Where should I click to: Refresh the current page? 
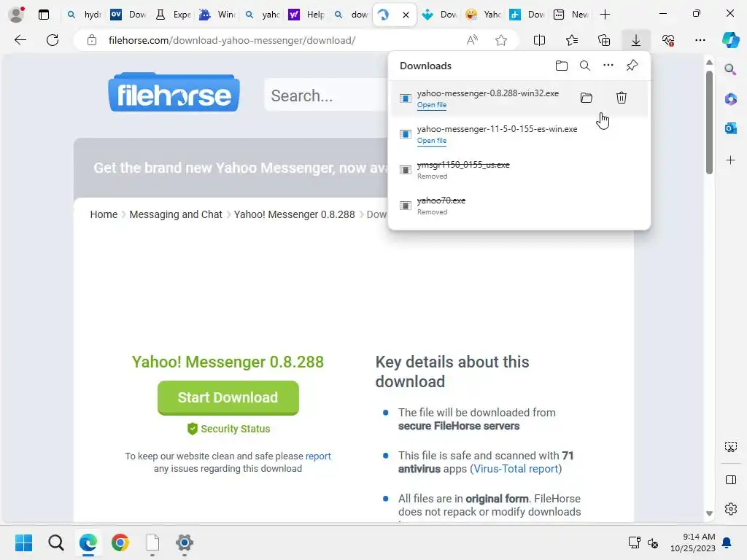[x=53, y=40]
